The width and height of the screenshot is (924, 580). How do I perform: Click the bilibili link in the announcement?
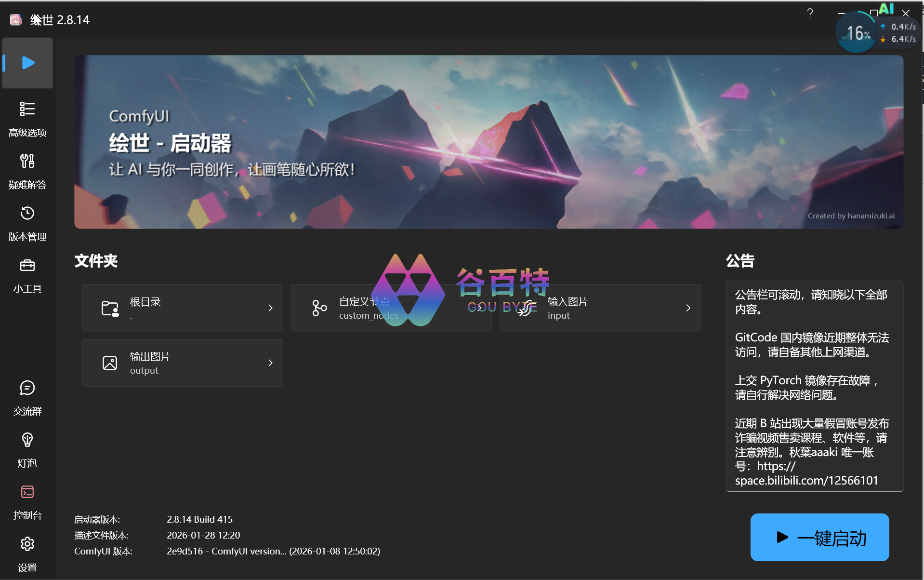coord(806,480)
